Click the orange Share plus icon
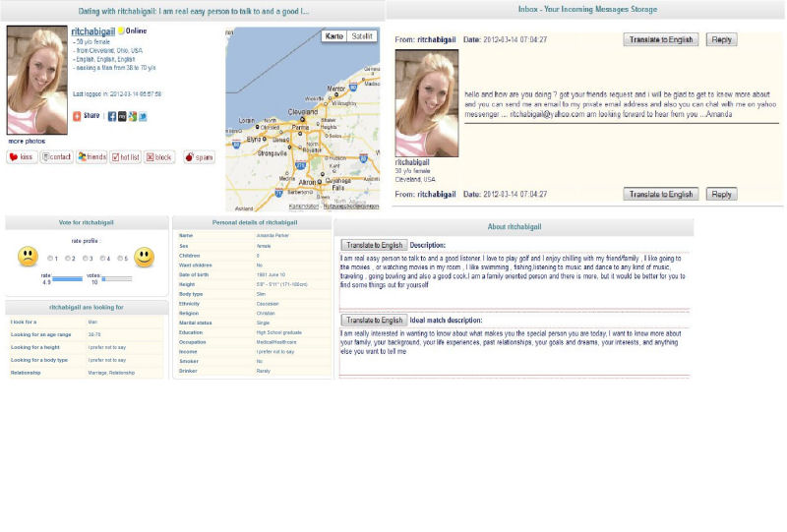Image resolution: width=787 pixels, height=532 pixels. pos(77,116)
